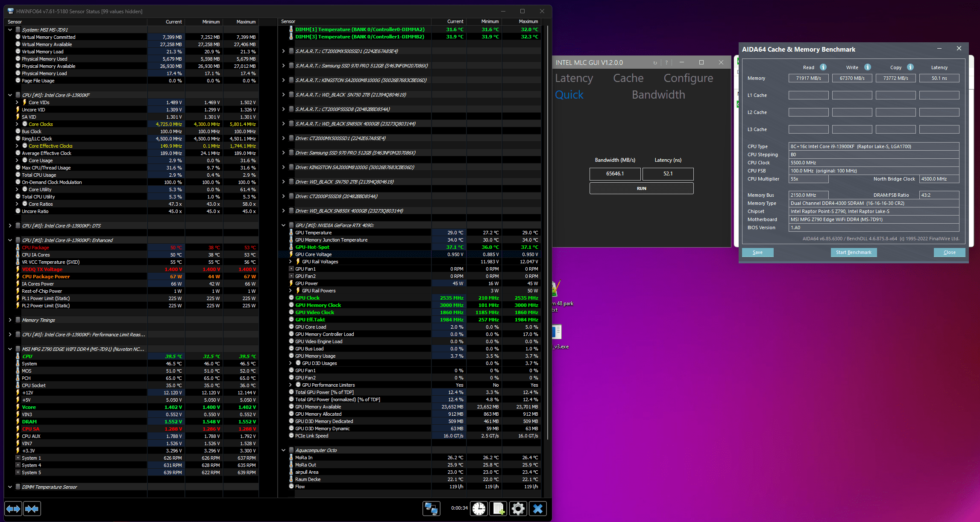Screen dimensions: 980x522
Task: Click the CPU Package Power lightning icon
Action: 18,277
